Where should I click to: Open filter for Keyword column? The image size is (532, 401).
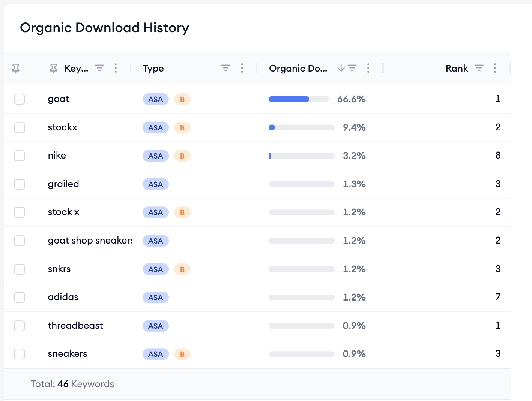point(99,68)
